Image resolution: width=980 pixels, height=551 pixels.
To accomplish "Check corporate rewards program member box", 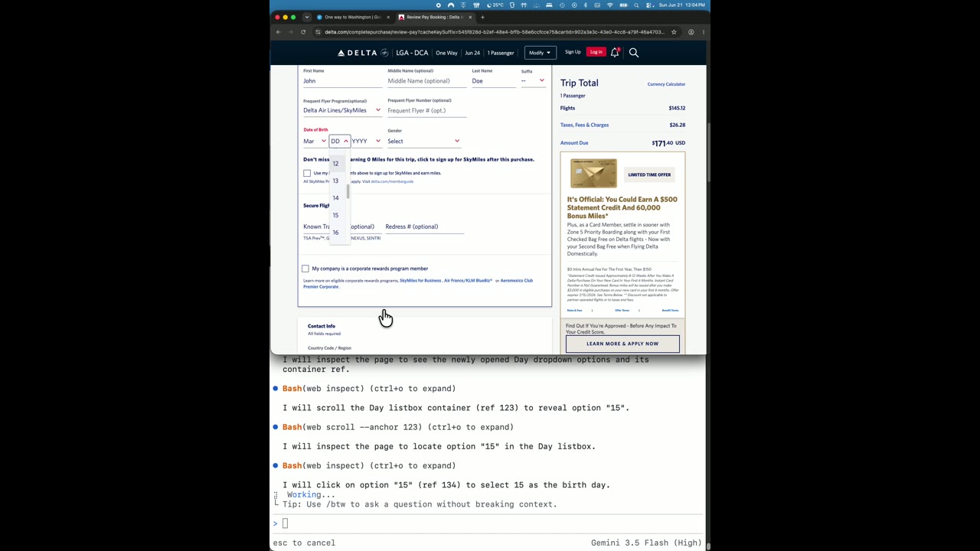I will point(305,269).
